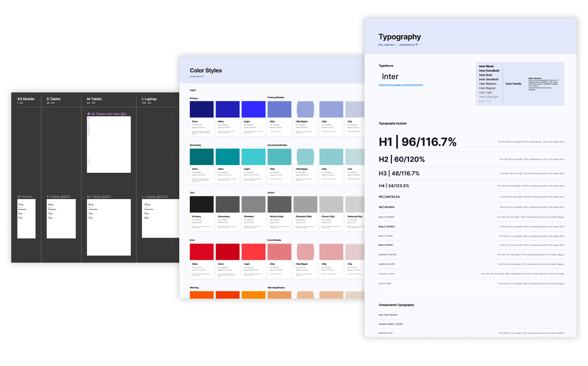This screenshot has width=588, height=366.
Task: Open the Documentation link under Color Styles
Action: (x=195, y=76)
